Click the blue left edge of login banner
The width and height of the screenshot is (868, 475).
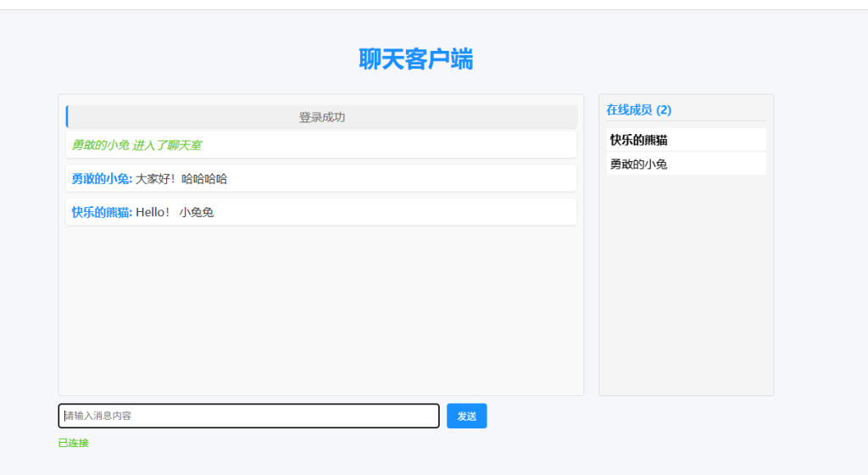coord(67,117)
